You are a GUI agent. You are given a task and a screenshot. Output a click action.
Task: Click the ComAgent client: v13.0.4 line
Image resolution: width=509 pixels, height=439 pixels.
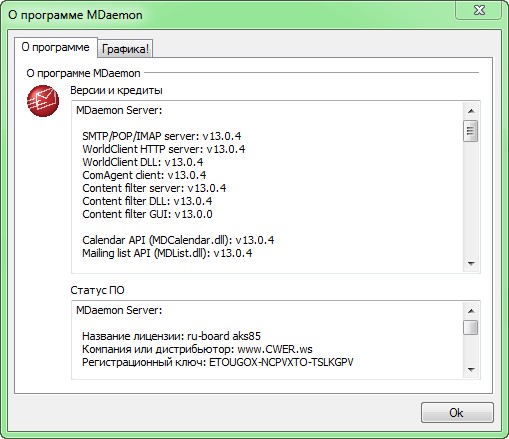[144, 175]
